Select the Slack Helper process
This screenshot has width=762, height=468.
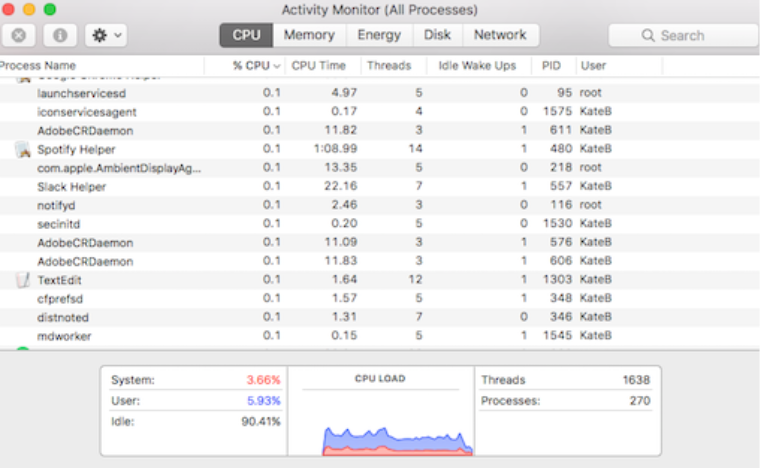pyautogui.click(x=71, y=187)
